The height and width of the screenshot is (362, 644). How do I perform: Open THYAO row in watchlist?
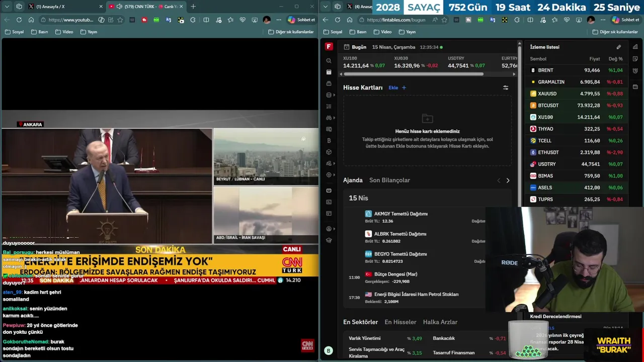coord(576,129)
